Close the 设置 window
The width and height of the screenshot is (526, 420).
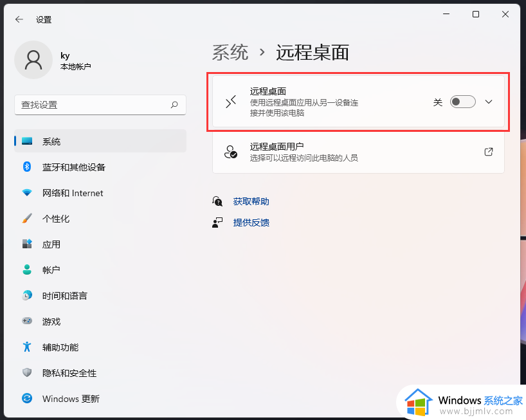(x=505, y=14)
